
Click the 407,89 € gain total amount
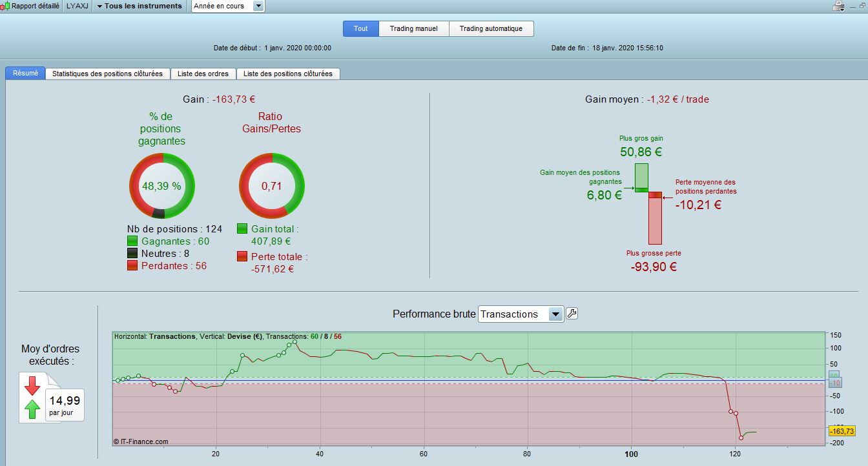coord(273,241)
